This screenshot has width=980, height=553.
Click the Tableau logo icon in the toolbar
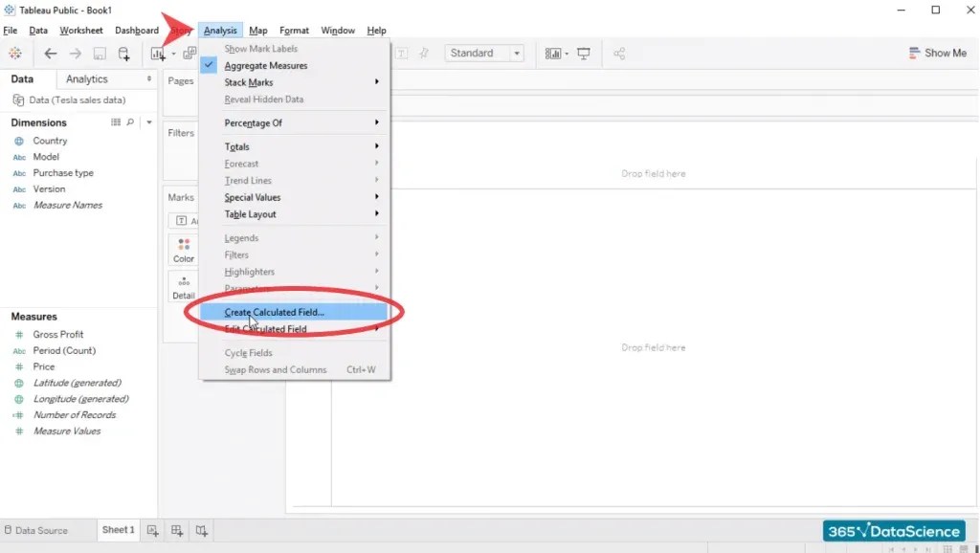coord(15,54)
